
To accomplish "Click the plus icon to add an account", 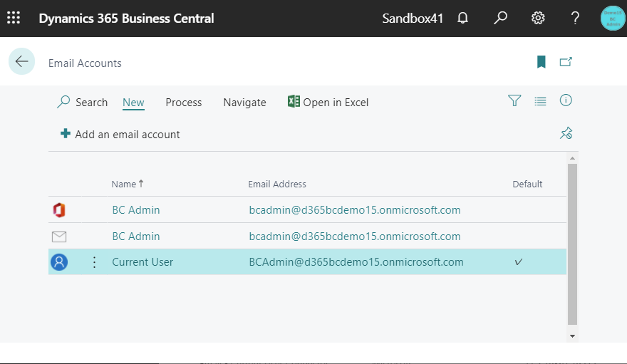I will pos(65,133).
